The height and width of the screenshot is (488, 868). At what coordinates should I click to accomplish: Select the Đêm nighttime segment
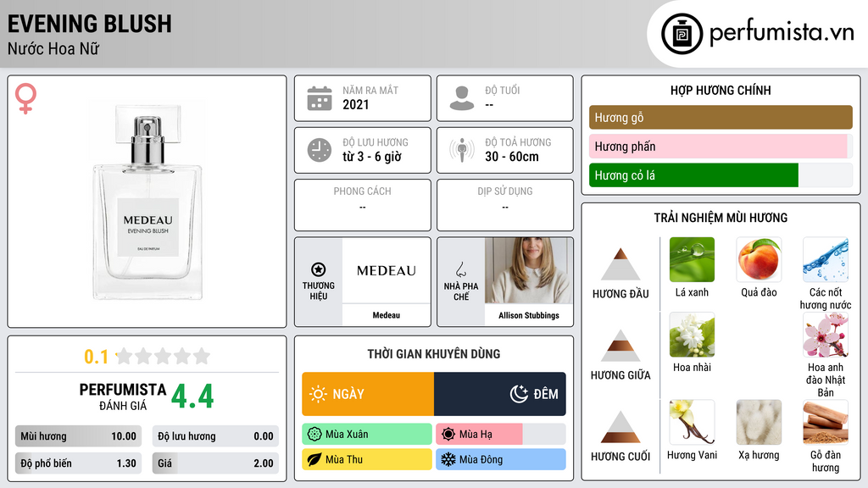pyautogui.click(x=500, y=394)
